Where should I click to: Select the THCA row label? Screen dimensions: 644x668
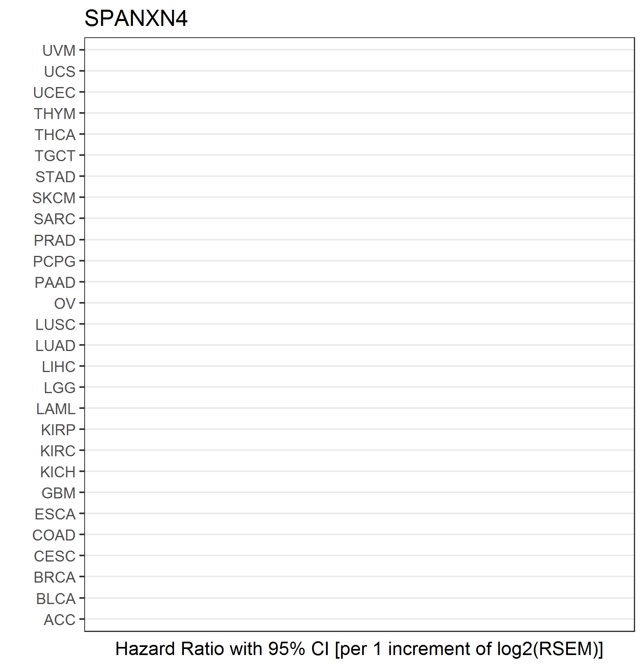(x=55, y=135)
